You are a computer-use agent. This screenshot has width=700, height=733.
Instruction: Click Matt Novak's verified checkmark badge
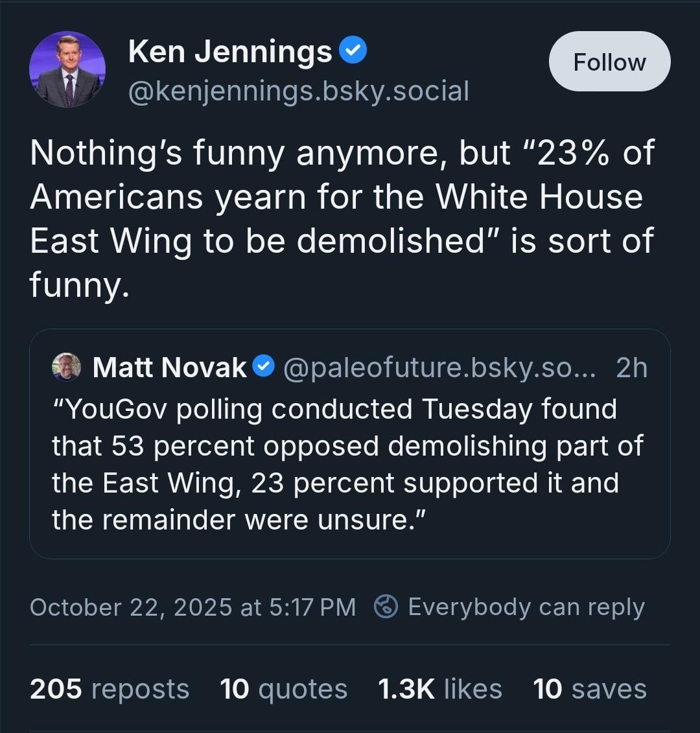(262, 367)
